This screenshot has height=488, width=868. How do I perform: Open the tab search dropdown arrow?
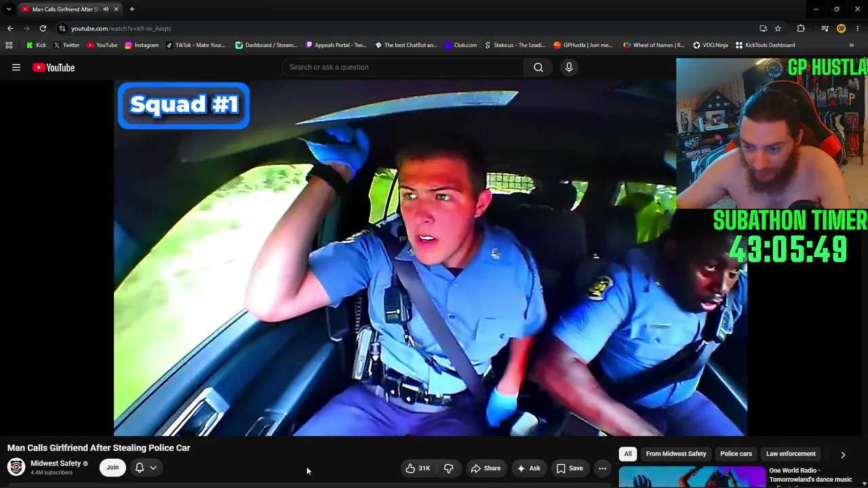click(9, 9)
